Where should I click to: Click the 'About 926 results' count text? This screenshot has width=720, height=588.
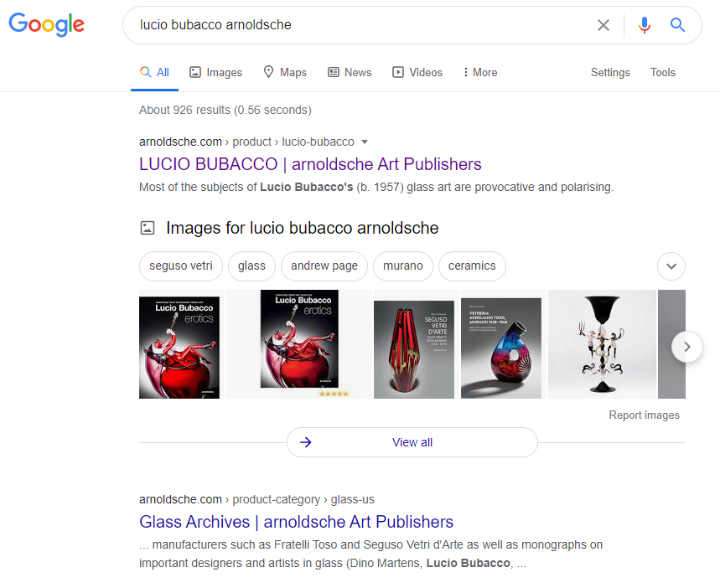coord(225,111)
